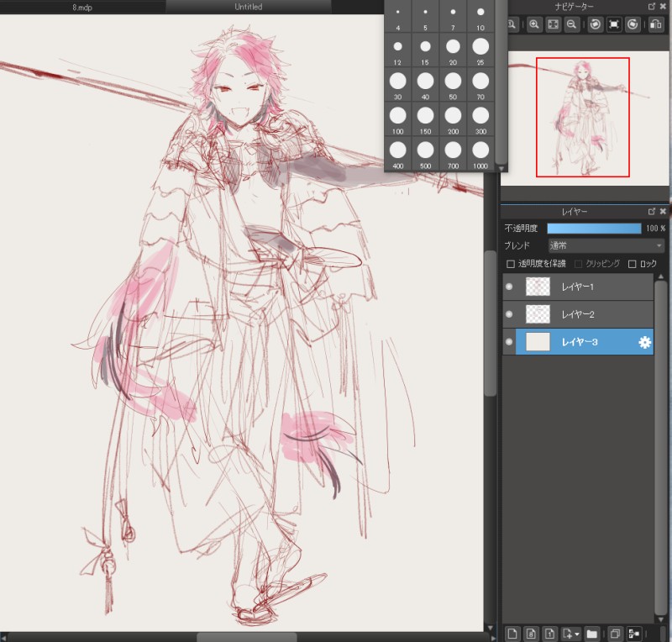Undock the ナビゲーター panel
Viewport: 672px width, 642px height.
(x=652, y=7)
